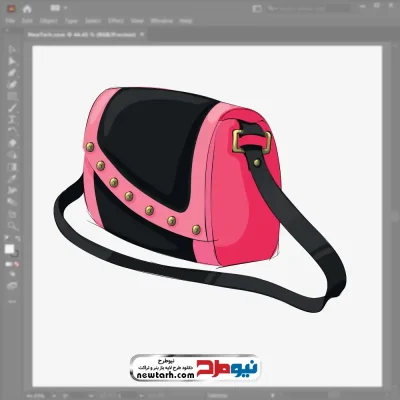Select the Curvature tool
Image resolution: width=400 pixels, height=400 pixels.
12,85
